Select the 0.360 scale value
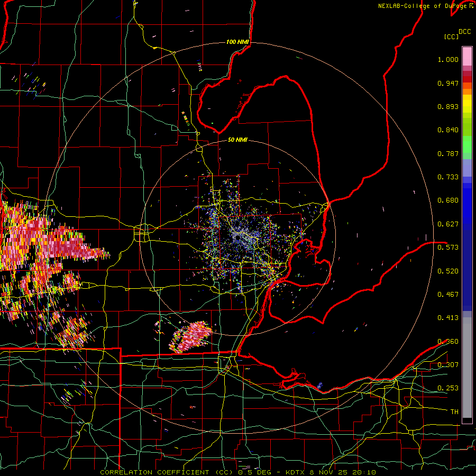The width and height of the screenshot is (476, 476). (x=448, y=341)
